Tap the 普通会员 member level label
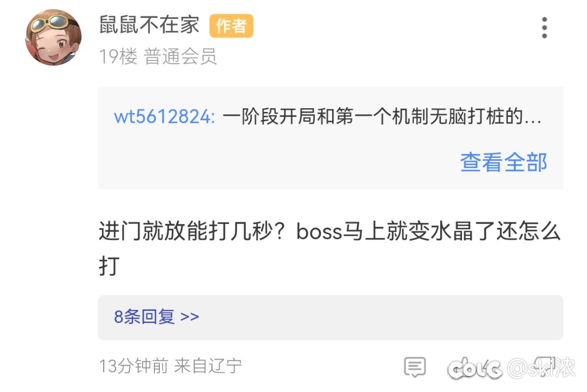587x392 pixels. coord(180,57)
